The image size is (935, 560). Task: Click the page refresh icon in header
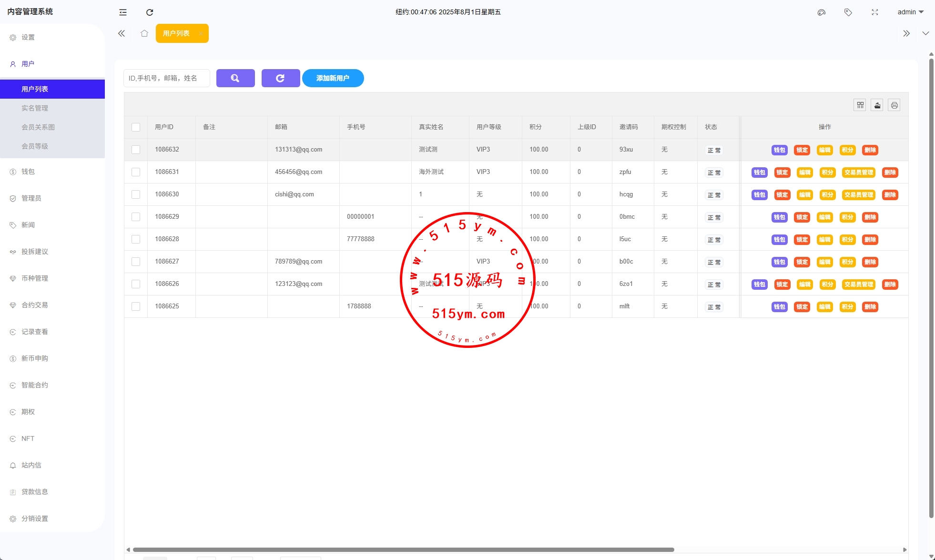(x=150, y=12)
